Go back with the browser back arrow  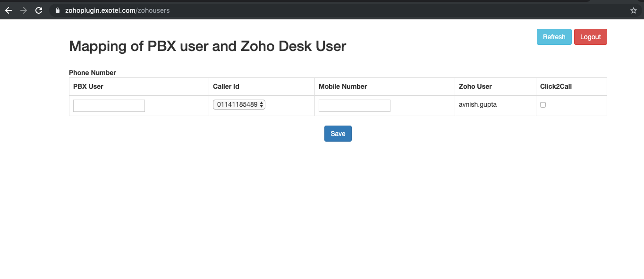click(8, 10)
